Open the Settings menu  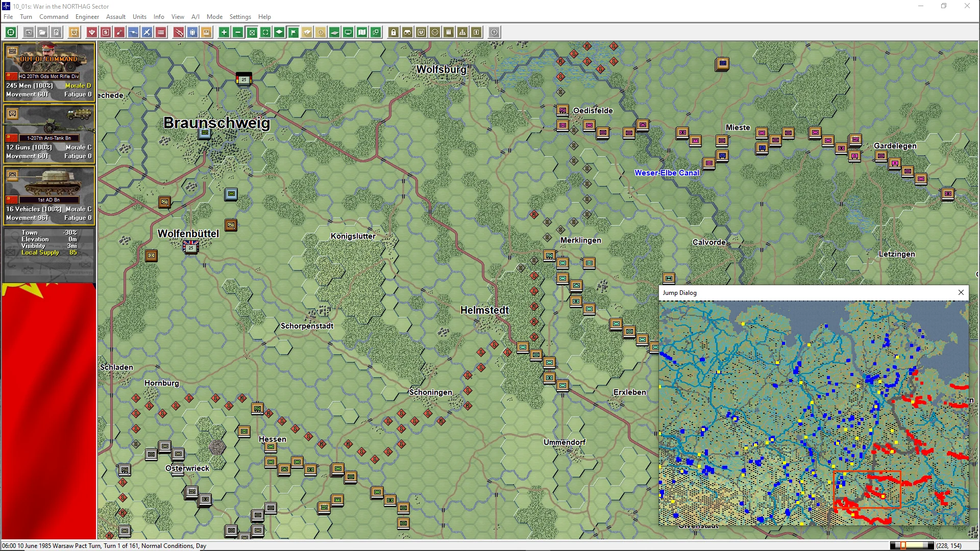click(x=240, y=17)
